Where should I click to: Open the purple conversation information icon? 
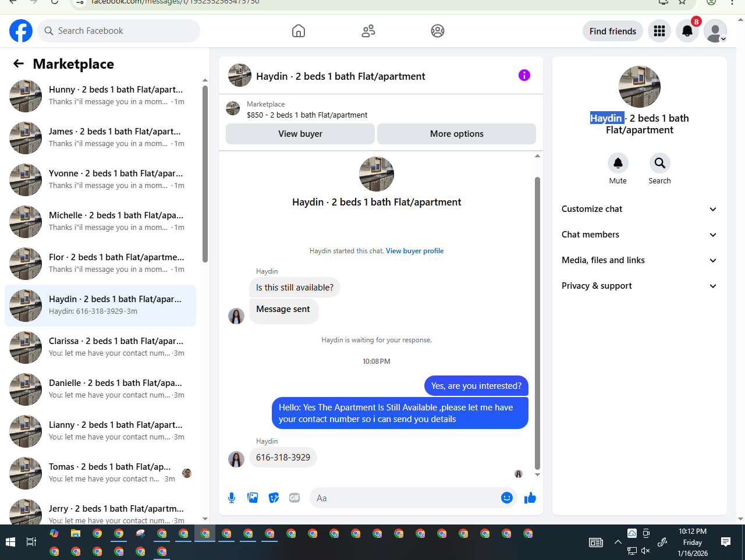click(x=524, y=75)
